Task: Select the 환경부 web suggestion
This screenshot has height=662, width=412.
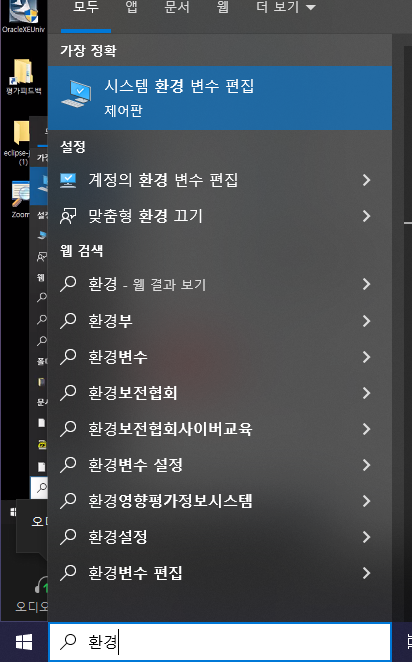Action: (x=220, y=321)
